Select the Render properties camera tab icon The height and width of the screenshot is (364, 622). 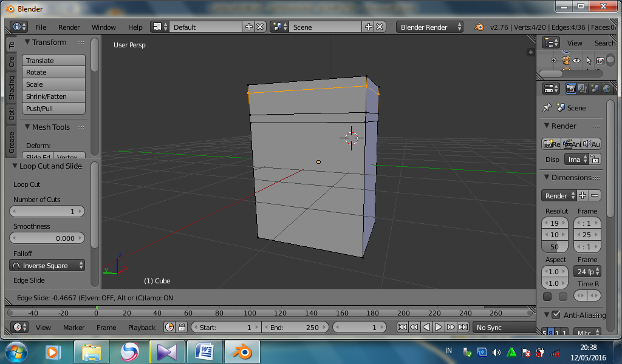click(x=571, y=88)
